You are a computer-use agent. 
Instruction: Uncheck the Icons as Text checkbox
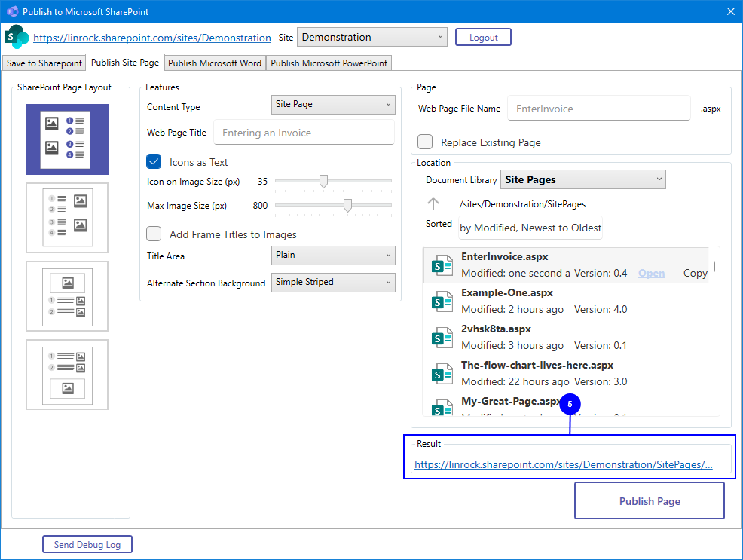[x=154, y=162]
